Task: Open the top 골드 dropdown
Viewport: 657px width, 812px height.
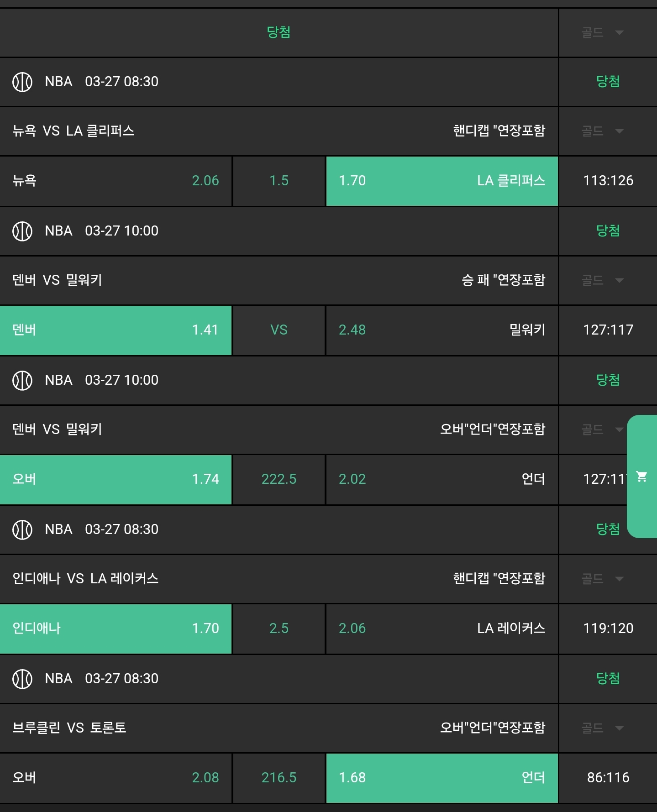Action: click(603, 32)
